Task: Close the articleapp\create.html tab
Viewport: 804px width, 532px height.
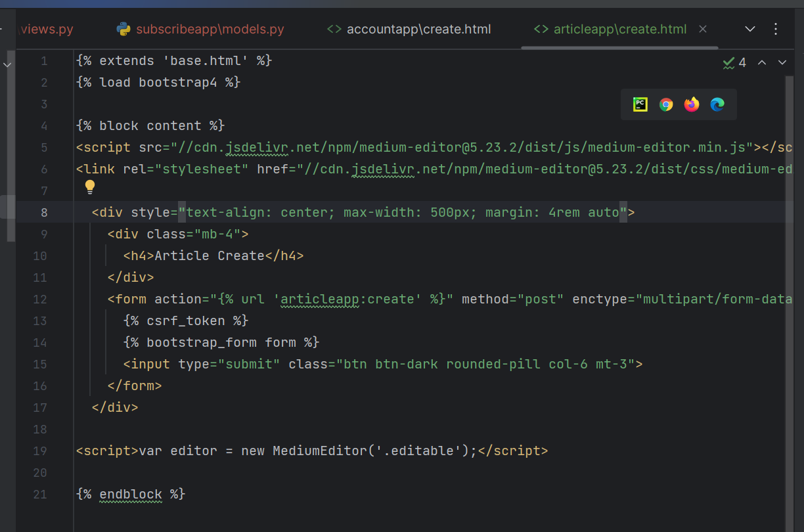Action: coord(703,29)
